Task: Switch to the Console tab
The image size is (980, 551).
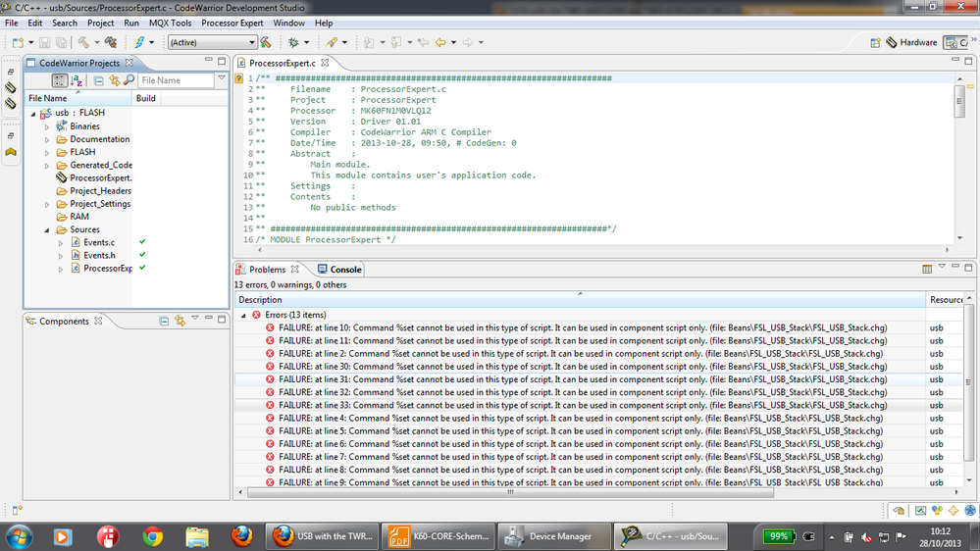Action: click(339, 270)
